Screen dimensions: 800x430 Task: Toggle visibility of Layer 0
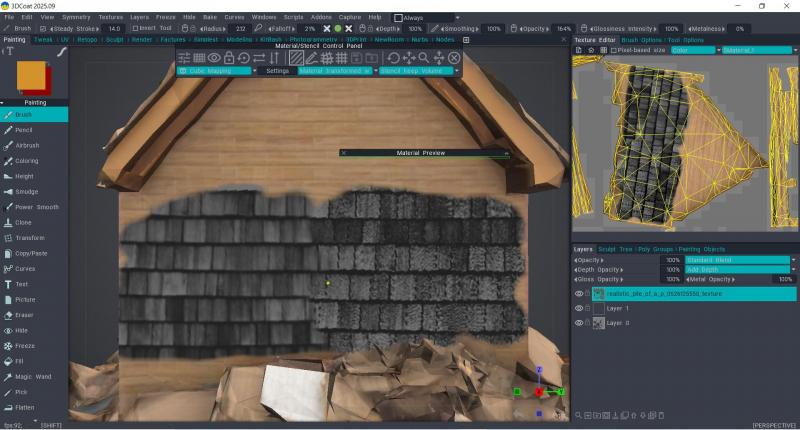(578, 323)
